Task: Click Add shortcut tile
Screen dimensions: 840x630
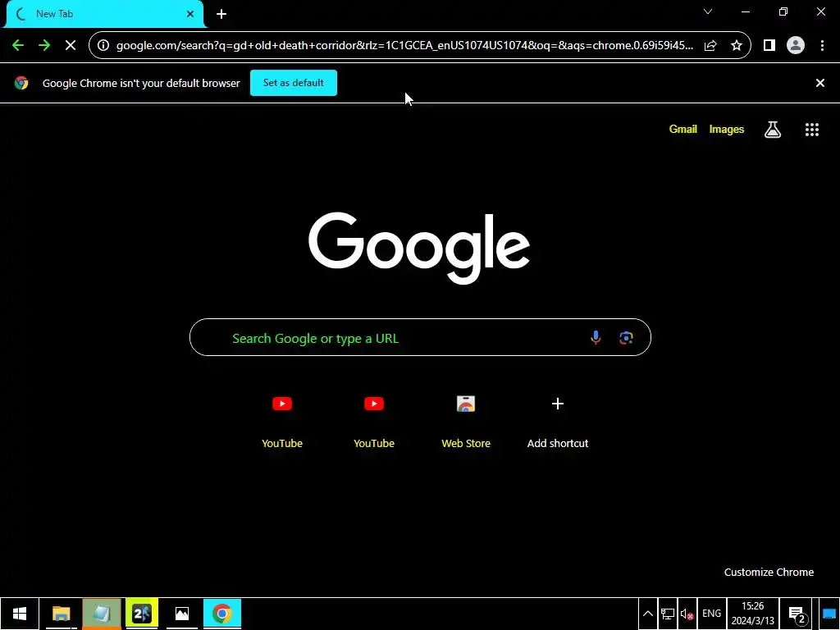Action: tap(558, 421)
